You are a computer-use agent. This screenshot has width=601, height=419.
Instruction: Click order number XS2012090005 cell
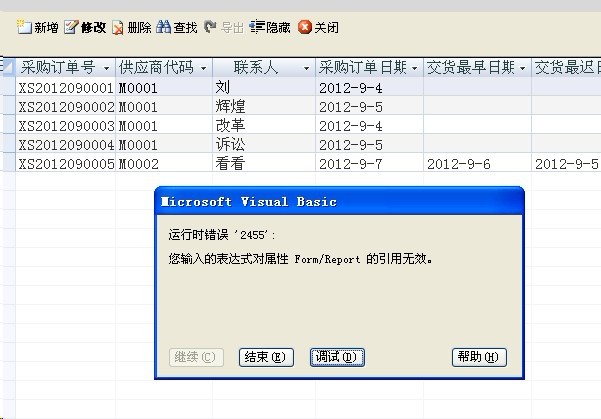(66, 163)
